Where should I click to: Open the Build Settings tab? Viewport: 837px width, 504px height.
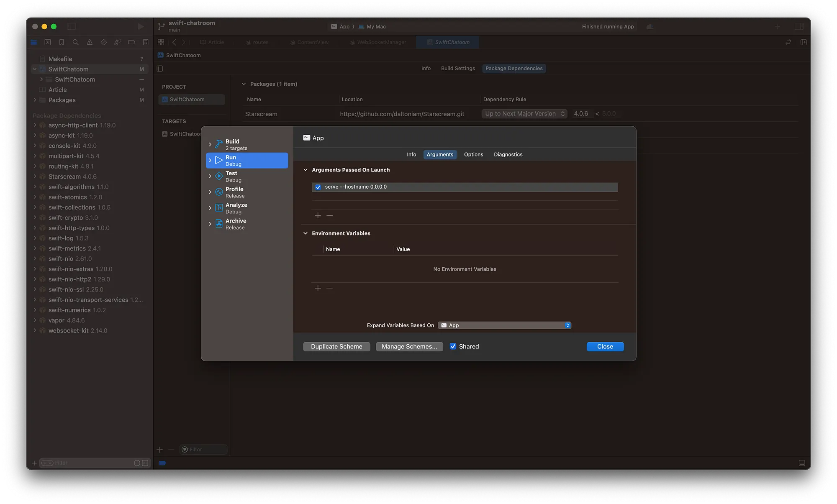(x=458, y=68)
